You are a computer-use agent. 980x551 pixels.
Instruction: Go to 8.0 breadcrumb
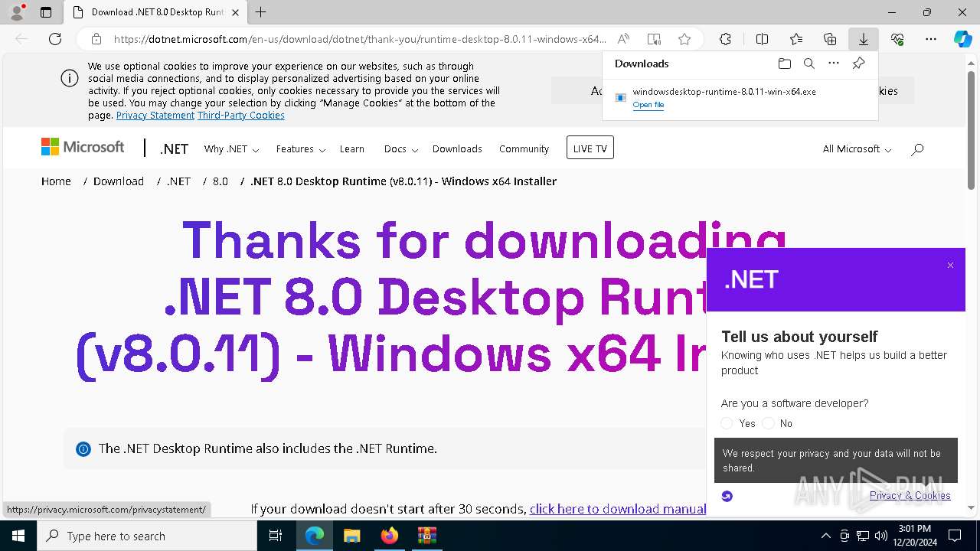tap(220, 181)
